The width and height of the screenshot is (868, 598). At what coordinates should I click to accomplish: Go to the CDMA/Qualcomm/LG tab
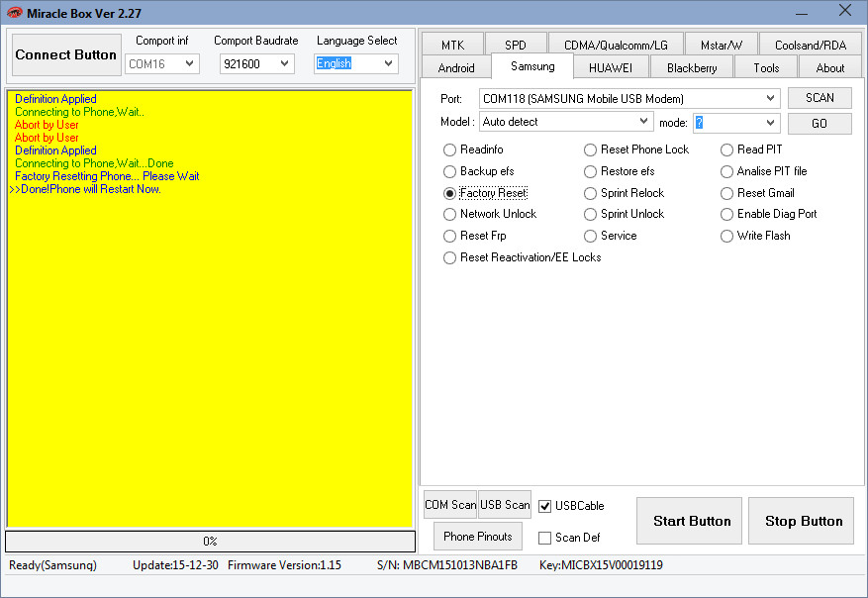(616, 45)
